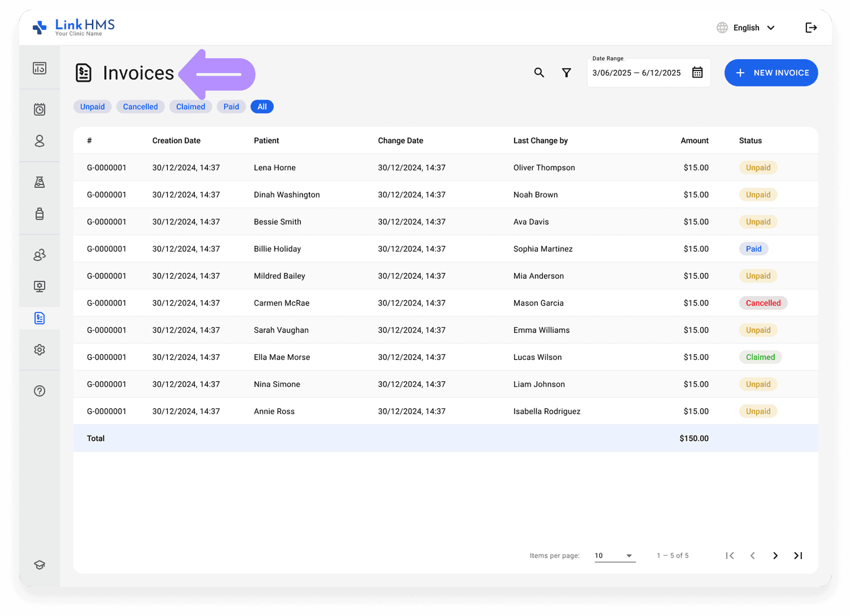Viewport: 851px width, 616px height.
Task: Switch to the Unpaid invoices filter
Action: click(x=92, y=106)
